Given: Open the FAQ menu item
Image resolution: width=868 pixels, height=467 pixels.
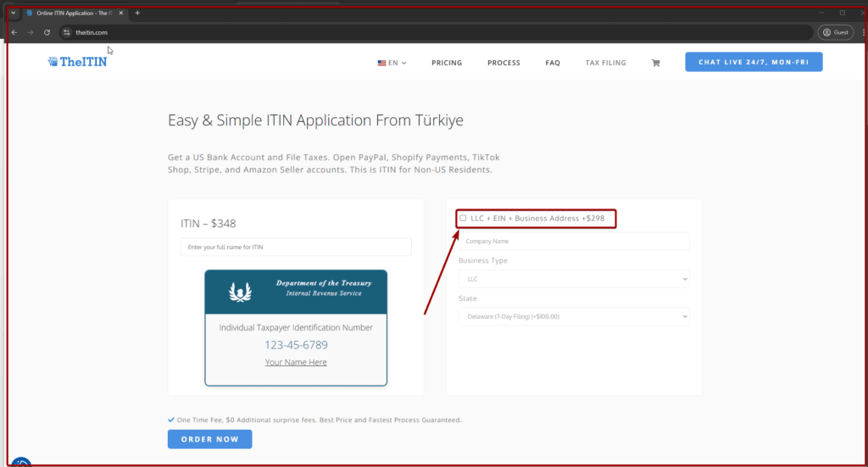Looking at the screenshot, I should coord(553,63).
